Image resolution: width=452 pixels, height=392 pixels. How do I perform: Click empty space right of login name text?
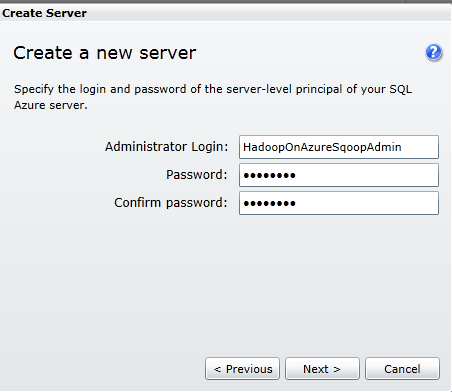coord(420,147)
